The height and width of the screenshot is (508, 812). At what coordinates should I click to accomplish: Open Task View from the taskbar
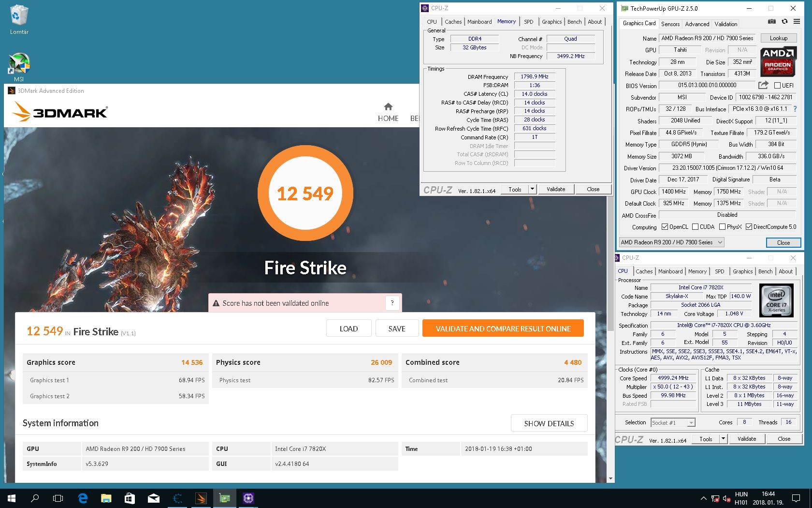58,498
